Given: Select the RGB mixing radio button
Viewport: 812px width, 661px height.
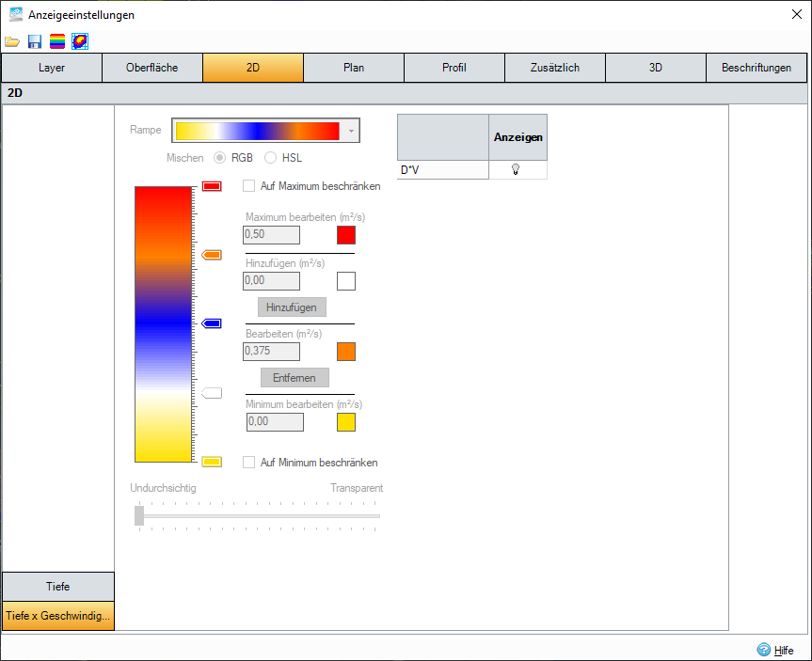Looking at the screenshot, I should [219, 158].
